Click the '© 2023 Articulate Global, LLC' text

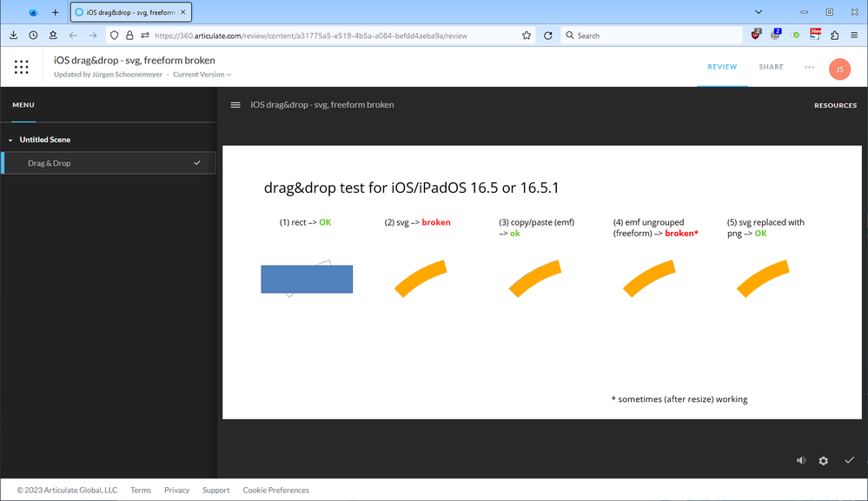67,490
